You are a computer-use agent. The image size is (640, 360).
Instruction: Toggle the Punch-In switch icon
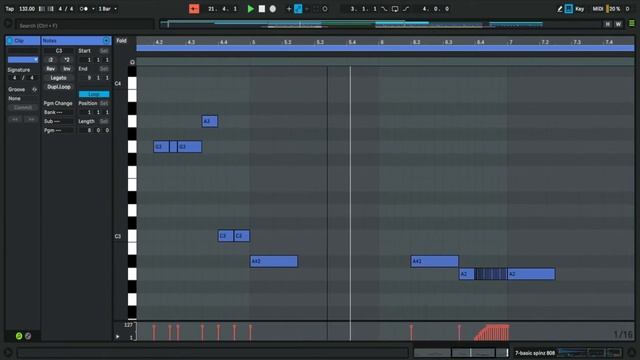[x=384, y=9]
